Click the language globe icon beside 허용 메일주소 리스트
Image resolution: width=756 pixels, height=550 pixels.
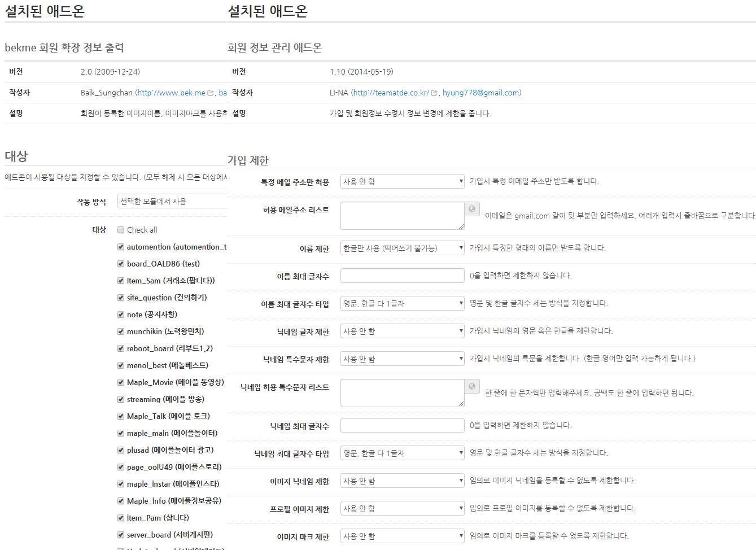[472, 209]
